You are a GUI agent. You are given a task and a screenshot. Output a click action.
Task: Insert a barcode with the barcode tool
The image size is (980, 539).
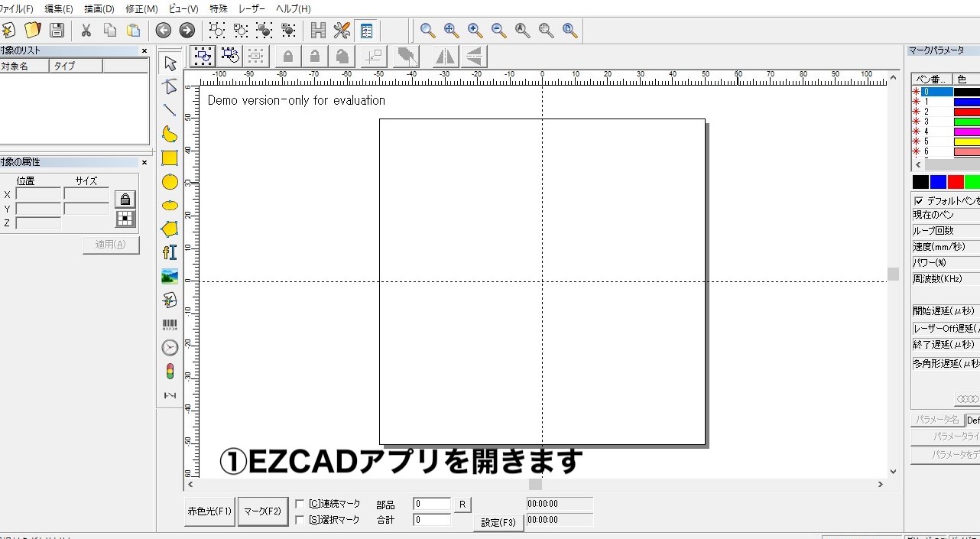pos(170,324)
